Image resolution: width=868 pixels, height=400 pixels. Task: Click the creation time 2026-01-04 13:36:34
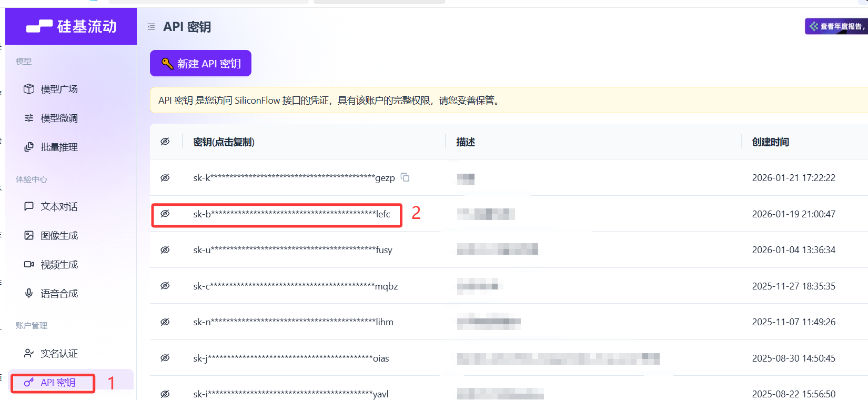pos(794,250)
